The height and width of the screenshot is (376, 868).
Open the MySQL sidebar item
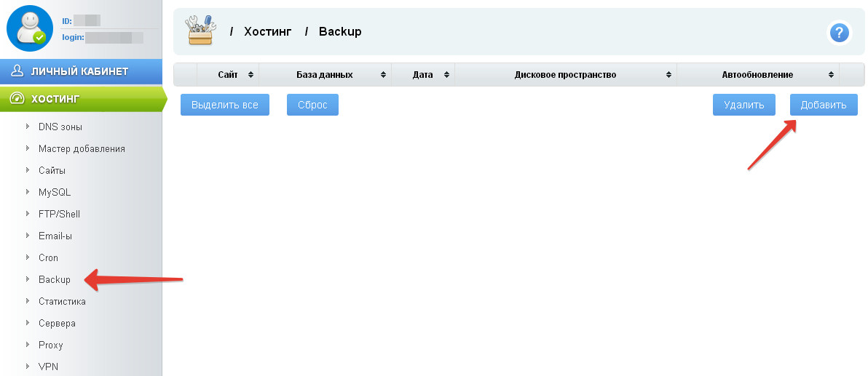[55, 192]
